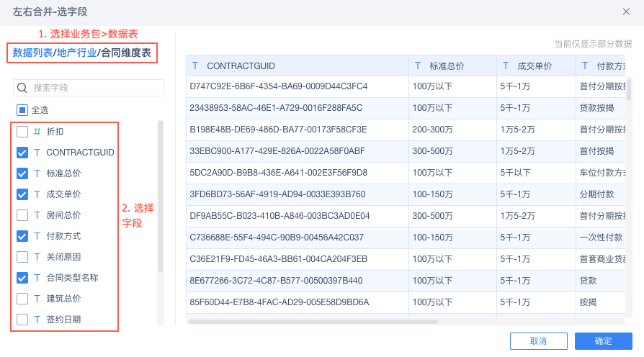Uncheck the 付款方式 field checkbox
The height and width of the screenshot is (357, 644).
(x=22, y=235)
